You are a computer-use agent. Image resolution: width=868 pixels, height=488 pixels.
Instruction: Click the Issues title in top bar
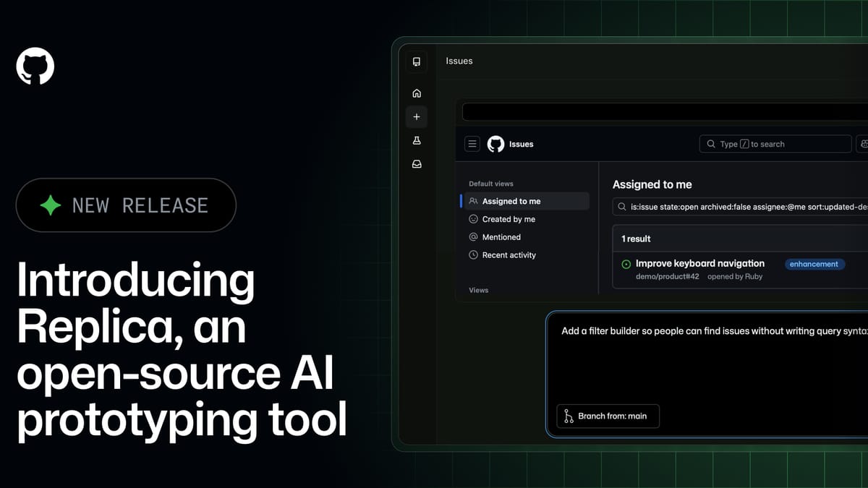point(459,61)
